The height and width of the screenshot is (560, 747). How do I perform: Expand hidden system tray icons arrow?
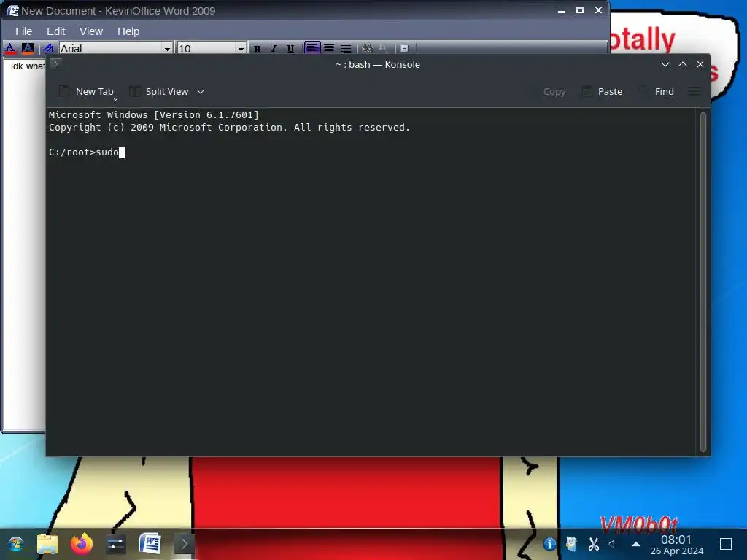pos(636,544)
